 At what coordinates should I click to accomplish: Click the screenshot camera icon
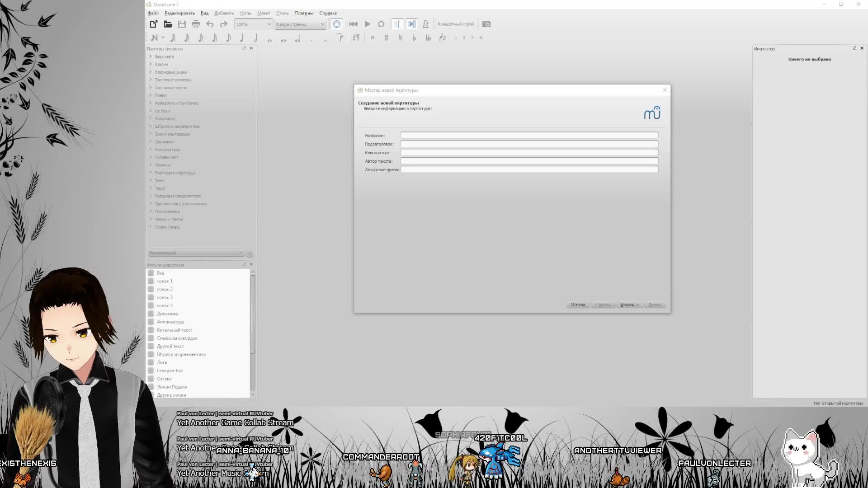coord(486,24)
